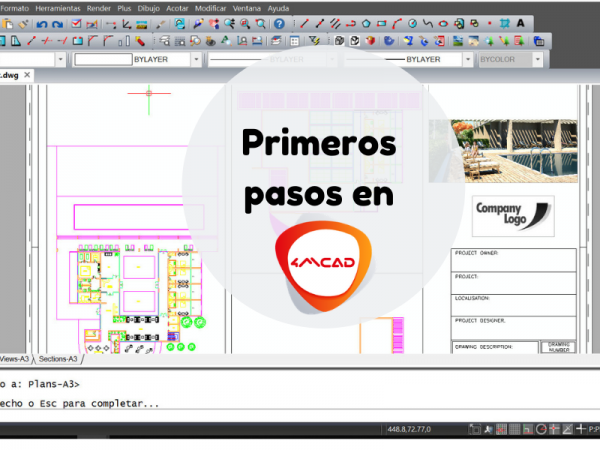This screenshot has width=600, height=450.
Task: Click the PROJECT DESIGNER title block field
Action: point(514,328)
